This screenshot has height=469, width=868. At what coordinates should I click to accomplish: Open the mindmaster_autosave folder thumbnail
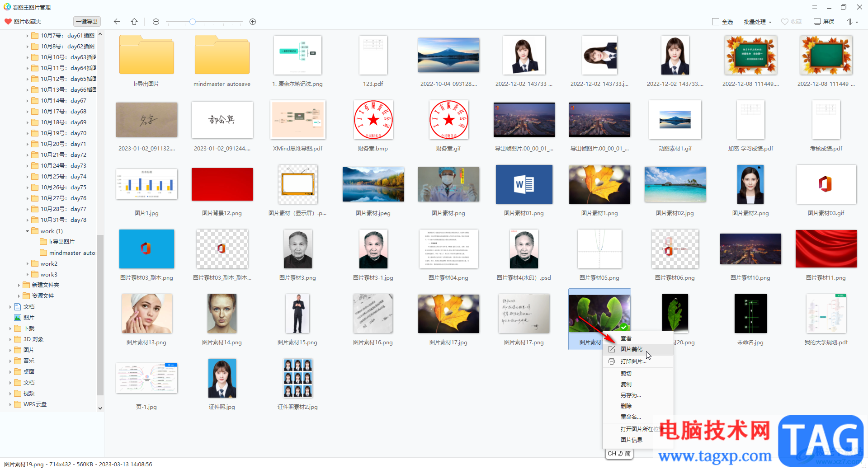point(222,55)
